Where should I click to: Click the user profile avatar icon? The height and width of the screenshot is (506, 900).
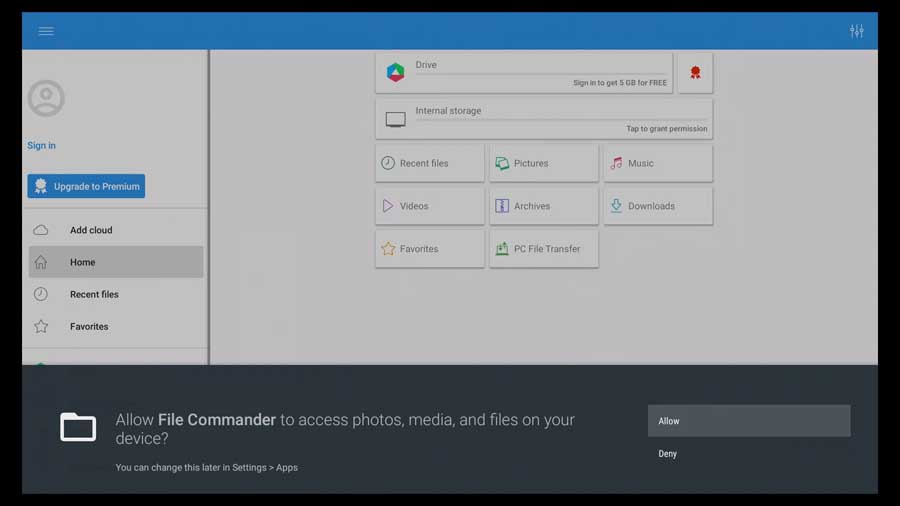click(x=46, y=98)
